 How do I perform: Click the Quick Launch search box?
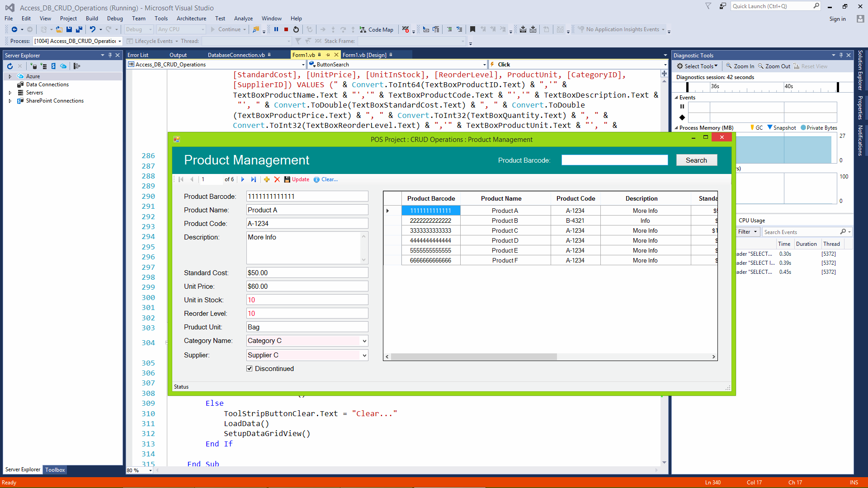(776, 6)
